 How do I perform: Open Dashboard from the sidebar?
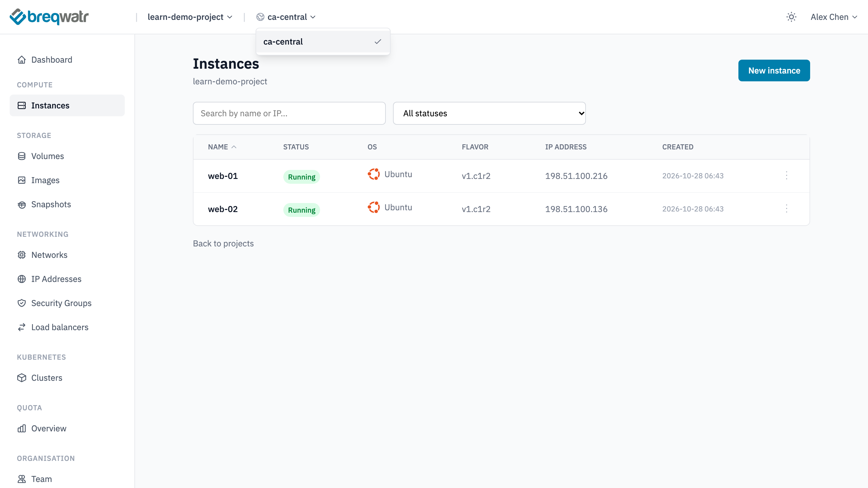tap(67, 60)
